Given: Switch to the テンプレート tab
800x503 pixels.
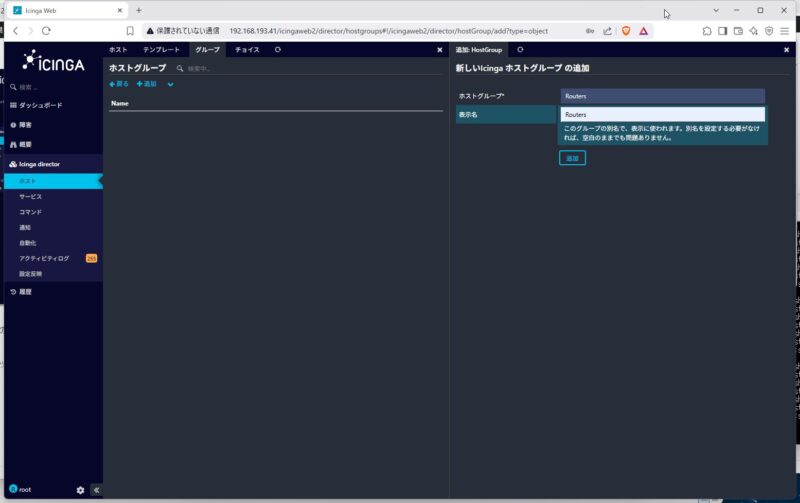Looking at the screenshot, I should point(161,49).
